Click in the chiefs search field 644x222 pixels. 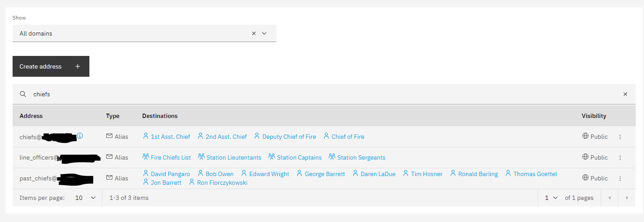pyautogui.click(x=304, y=94)
